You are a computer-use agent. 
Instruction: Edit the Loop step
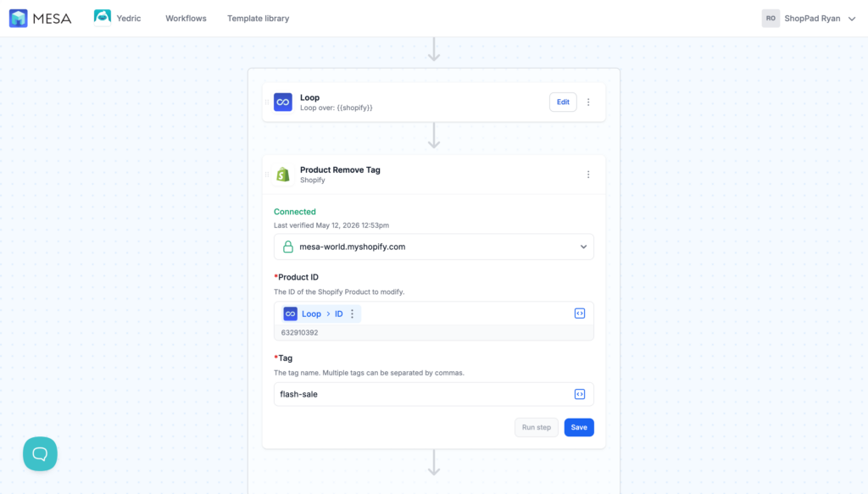click(563, 102)
